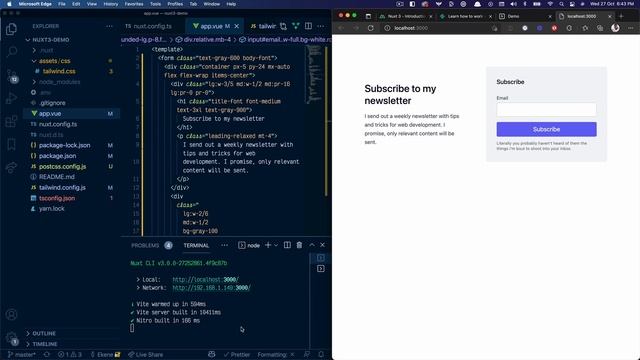Maximize the terminal panel size
640x360 pixels.
312,245
